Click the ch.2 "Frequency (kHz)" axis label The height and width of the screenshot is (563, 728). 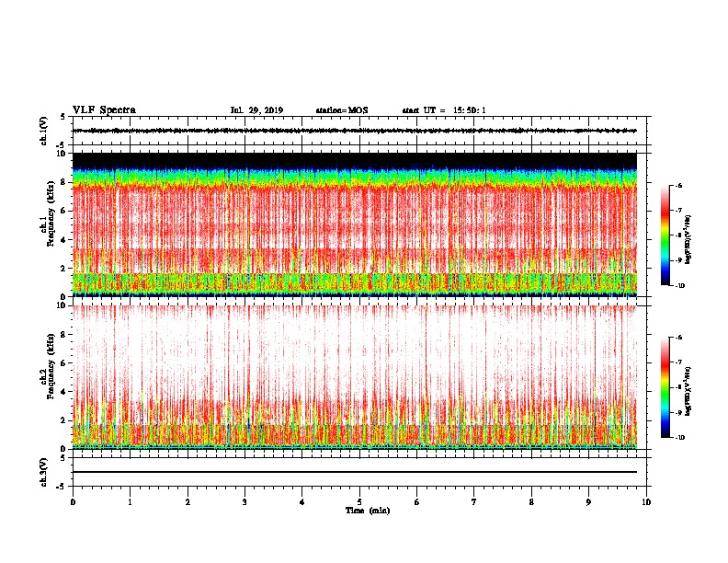pos(51,367)
